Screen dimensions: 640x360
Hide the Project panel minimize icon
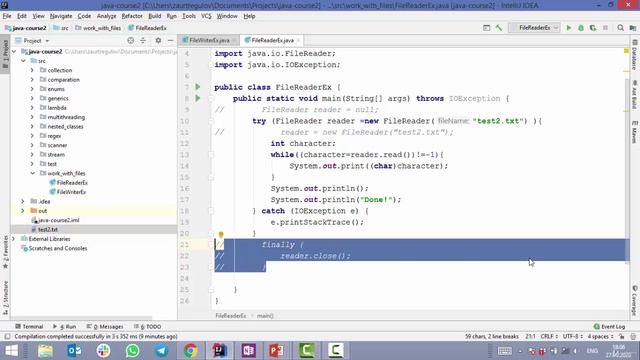click(x=171, y=40)
